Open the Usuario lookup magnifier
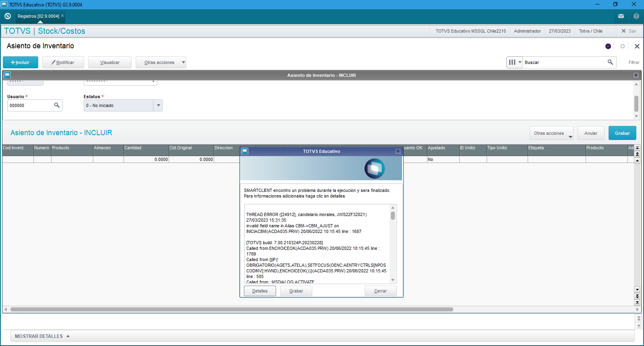The height and width of the screenshot is (346, 644). click(x=57, y=105)
